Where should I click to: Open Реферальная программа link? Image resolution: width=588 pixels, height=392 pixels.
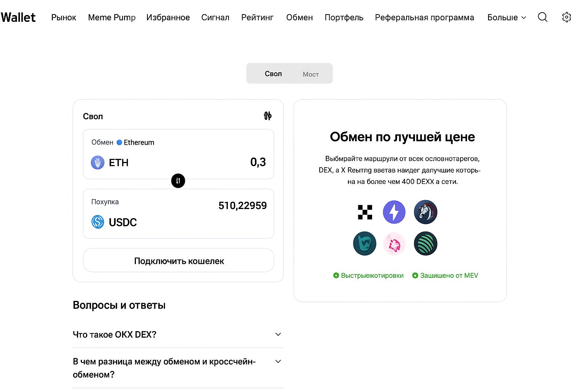pos(424,17)
